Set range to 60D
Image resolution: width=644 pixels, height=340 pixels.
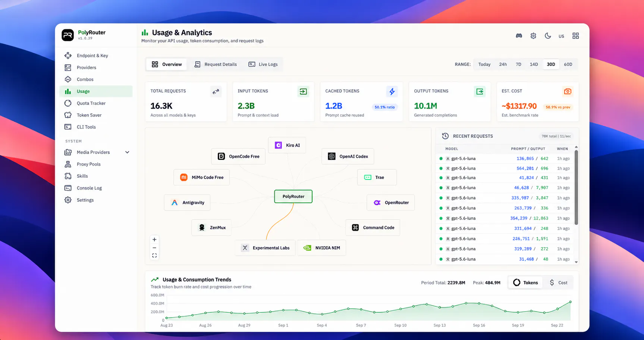point(568,64)
